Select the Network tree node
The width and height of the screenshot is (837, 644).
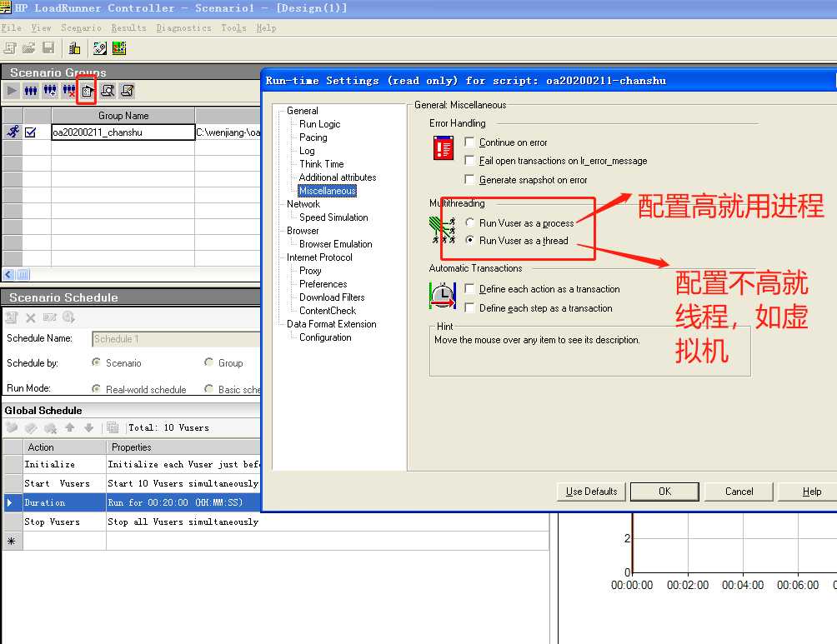303,204
